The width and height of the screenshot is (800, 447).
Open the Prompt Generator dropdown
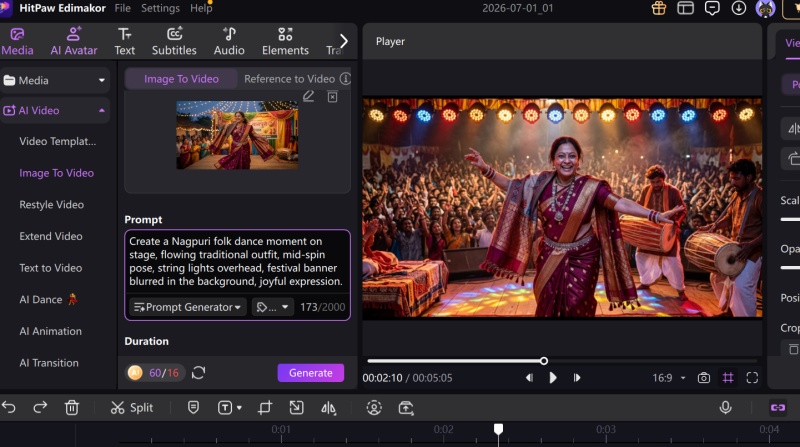coord(187,307)
